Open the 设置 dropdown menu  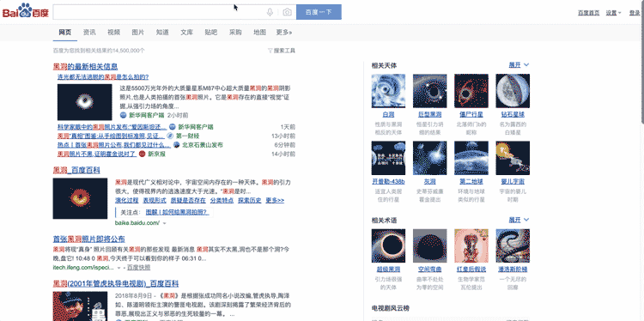[x=613, y=13]
